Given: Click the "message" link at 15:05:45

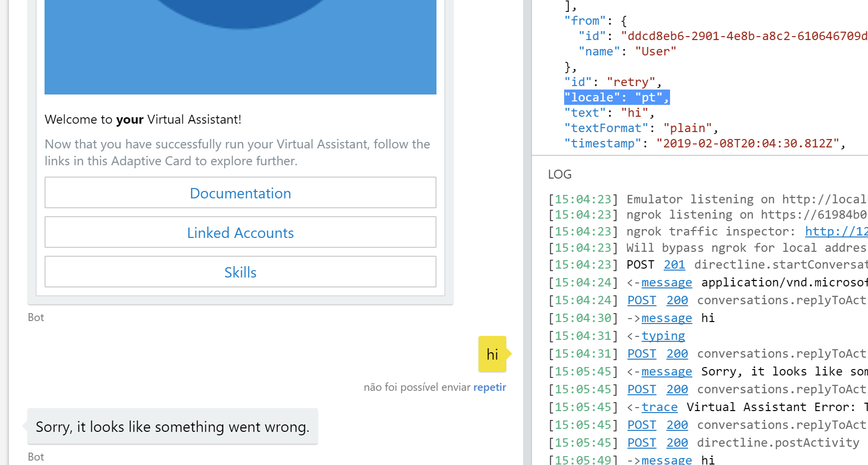Looking at the screenshot, I should pyautogui.click(x=667, y=371).
